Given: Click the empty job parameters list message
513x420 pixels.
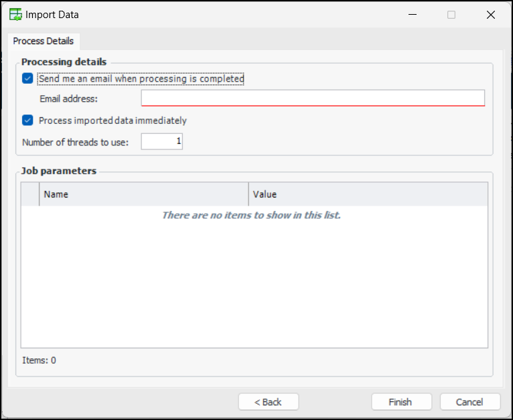Looking at the screenshot, I should click(x=251, y=216).
